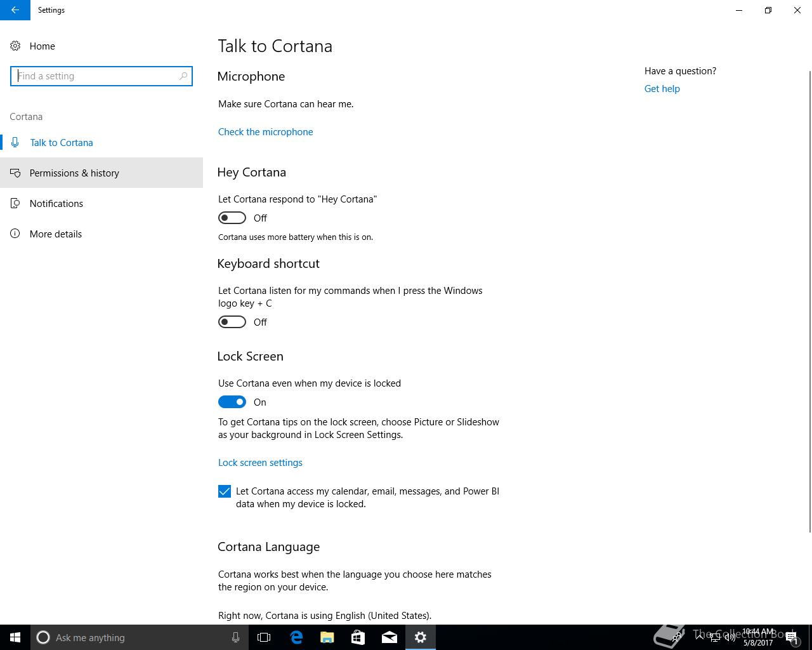Click the Permissions & history icon

tap(15, 173)
